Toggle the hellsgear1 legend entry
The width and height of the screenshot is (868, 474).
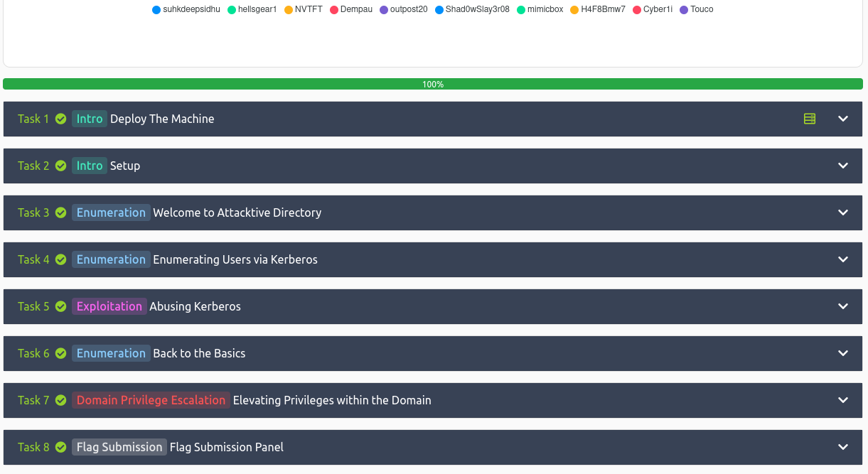[x=252, y=9]
